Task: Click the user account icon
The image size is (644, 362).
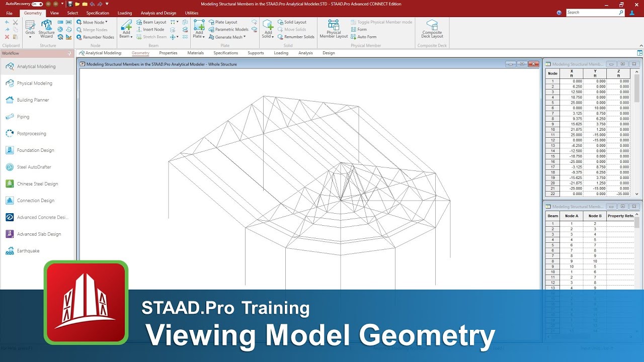Action: 632,13
